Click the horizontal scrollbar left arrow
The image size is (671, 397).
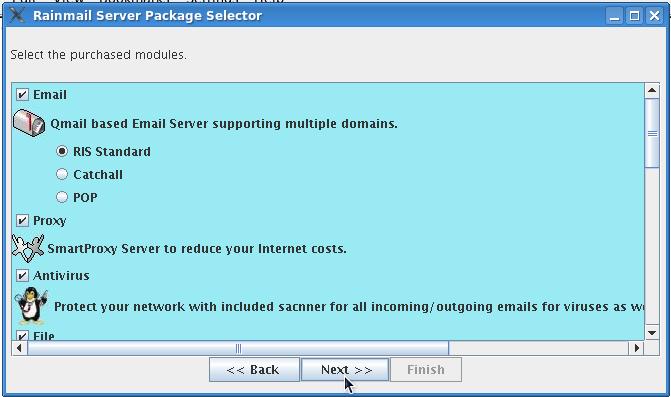tap(19, 348)
